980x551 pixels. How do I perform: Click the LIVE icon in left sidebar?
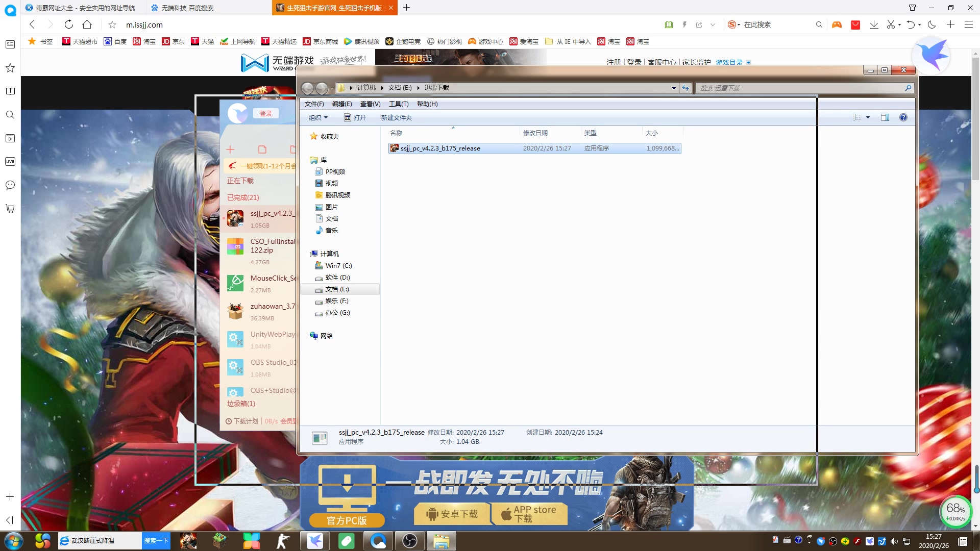pos(10,161)
